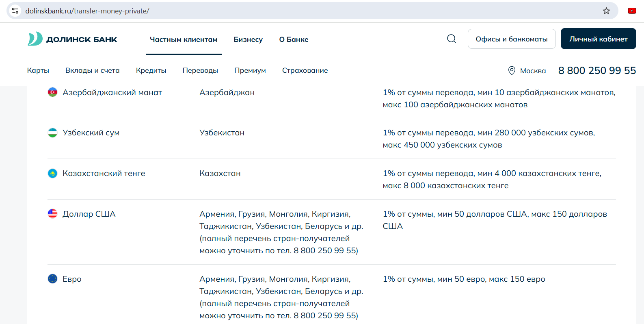The height and width of the screenshot is (324, 644).
Task: Click the US dollar commission text
Action: coord(495,220)
